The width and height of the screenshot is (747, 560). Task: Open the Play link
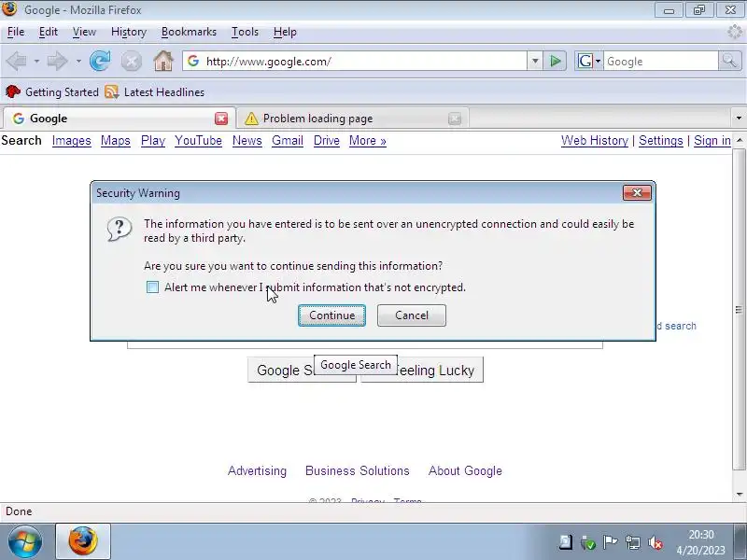click(153, 141)
